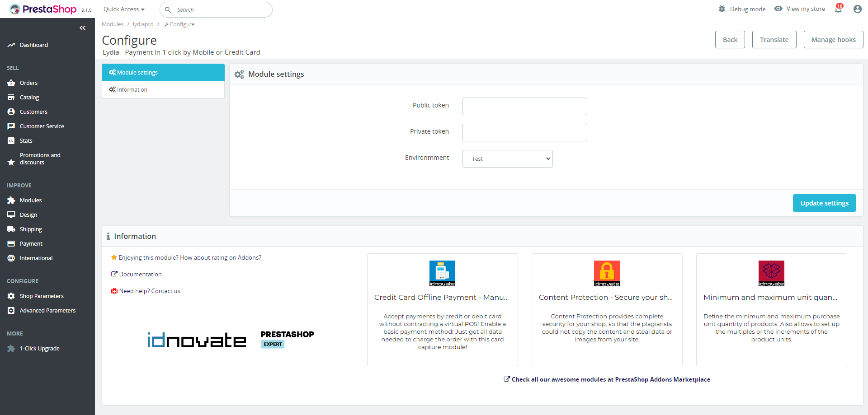Open the Environment dropdown set to Test
Viewport: 868px width, 415px height.
point(508,159)
